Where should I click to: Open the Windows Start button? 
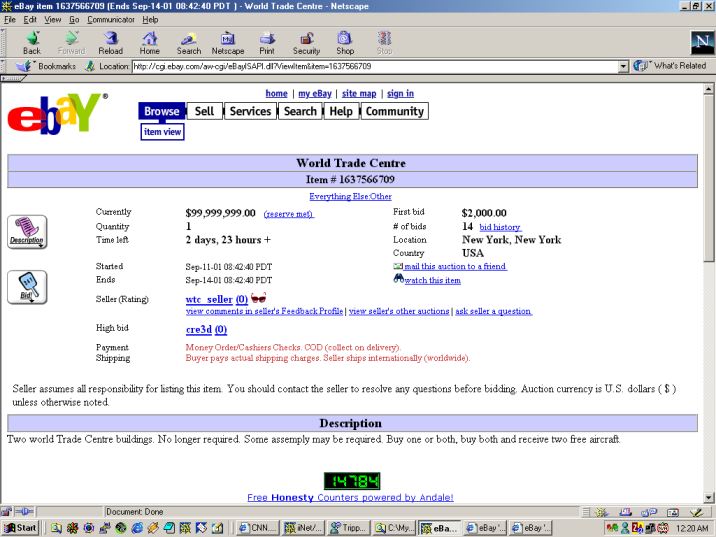pos(21,528)
